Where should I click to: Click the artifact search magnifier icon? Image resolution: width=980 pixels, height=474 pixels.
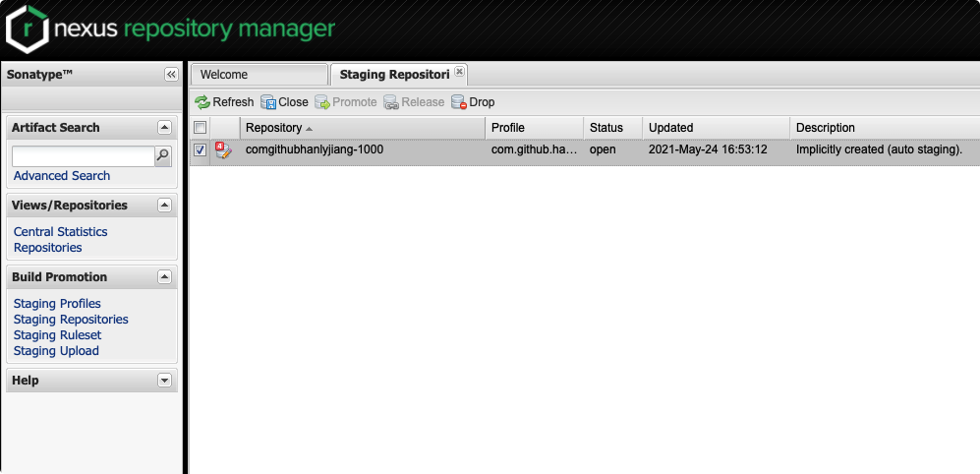(x=162, y=155)
